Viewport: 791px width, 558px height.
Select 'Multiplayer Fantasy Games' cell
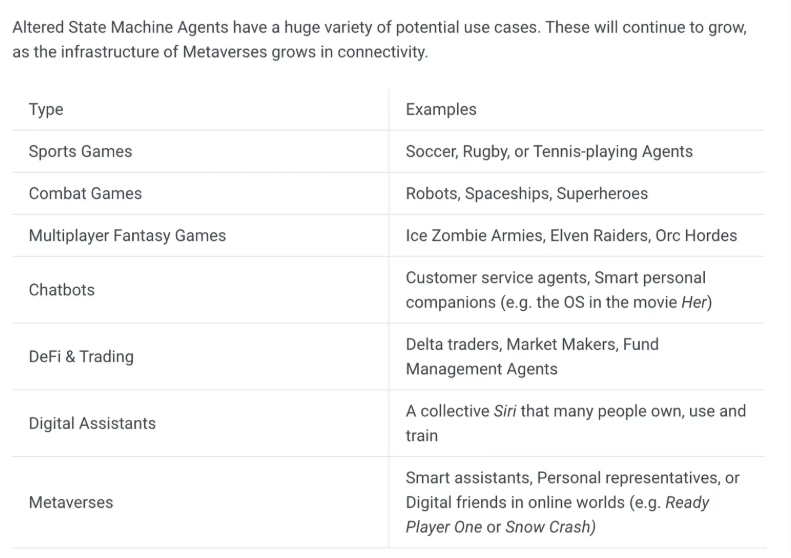pos(127,236)
